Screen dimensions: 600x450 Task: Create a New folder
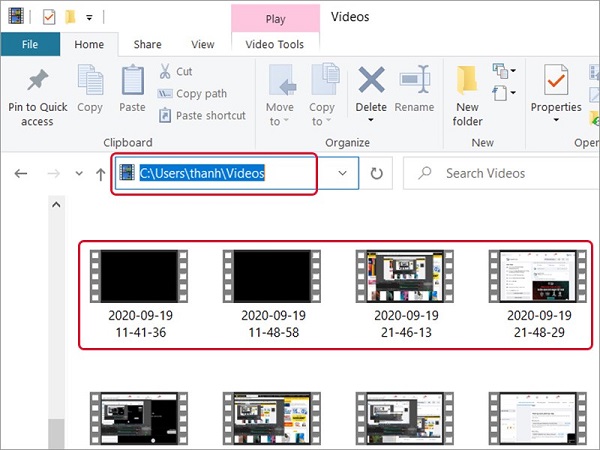pos(467,82)
